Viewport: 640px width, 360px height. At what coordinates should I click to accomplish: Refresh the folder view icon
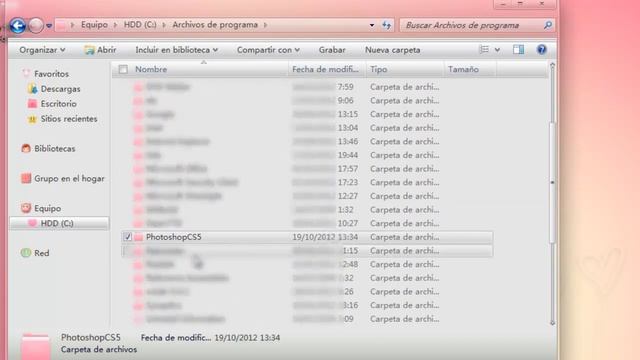tap(387, 25)
